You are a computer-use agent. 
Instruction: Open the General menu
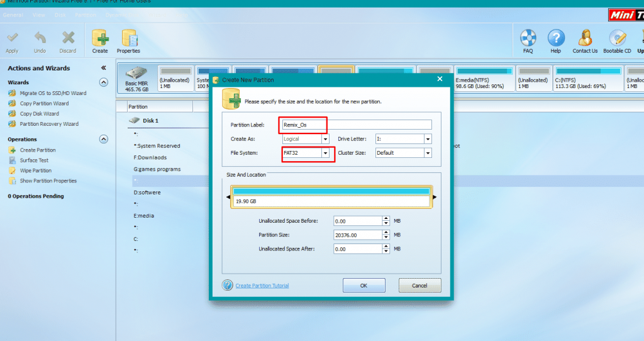pos(13,15)
